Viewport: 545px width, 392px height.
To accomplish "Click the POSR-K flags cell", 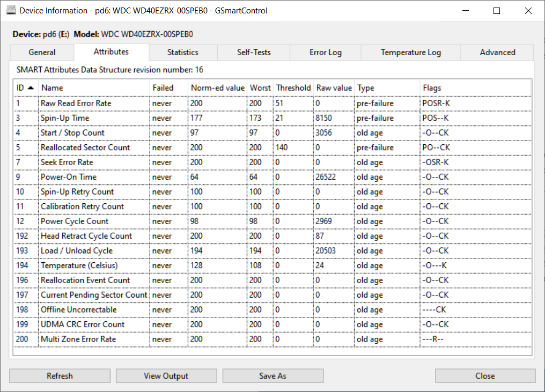I will [436, 103].
